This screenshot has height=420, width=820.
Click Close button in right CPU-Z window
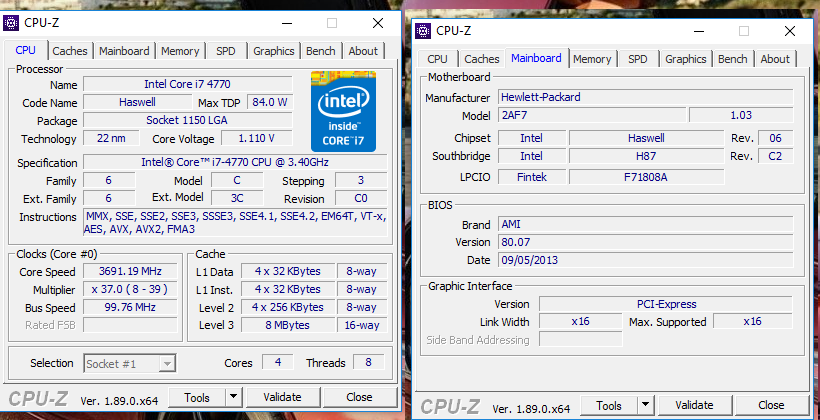771,405
